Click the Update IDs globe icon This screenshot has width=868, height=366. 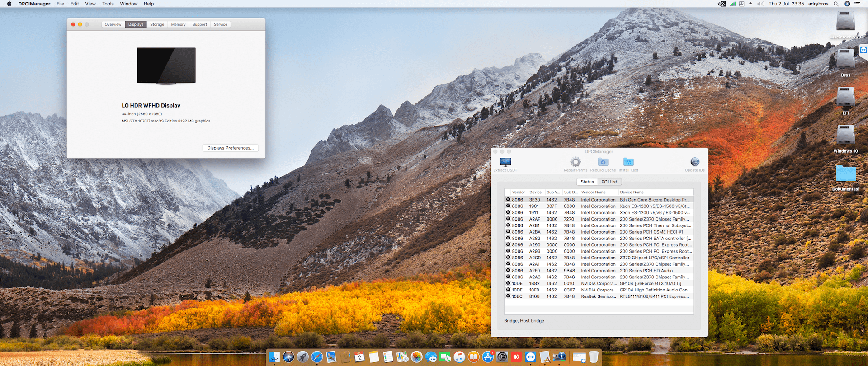click(695, 162)
